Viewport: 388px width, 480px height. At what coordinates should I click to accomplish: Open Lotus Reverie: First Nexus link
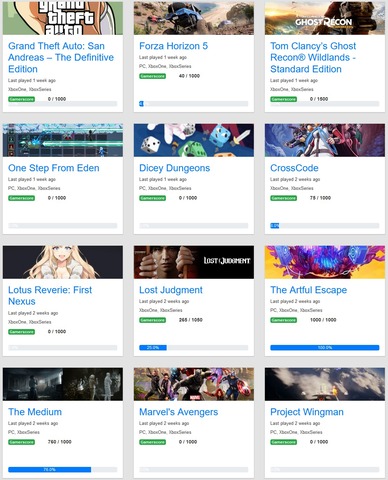[x=50, y=295]
